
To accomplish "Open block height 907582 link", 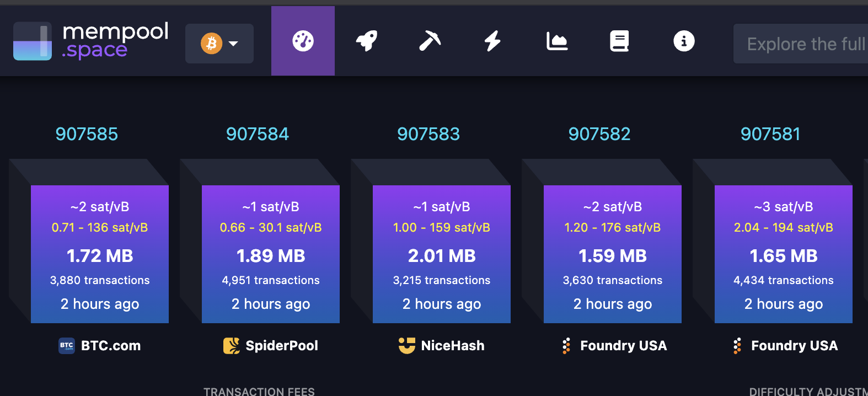I will click(x=599, y=134).
